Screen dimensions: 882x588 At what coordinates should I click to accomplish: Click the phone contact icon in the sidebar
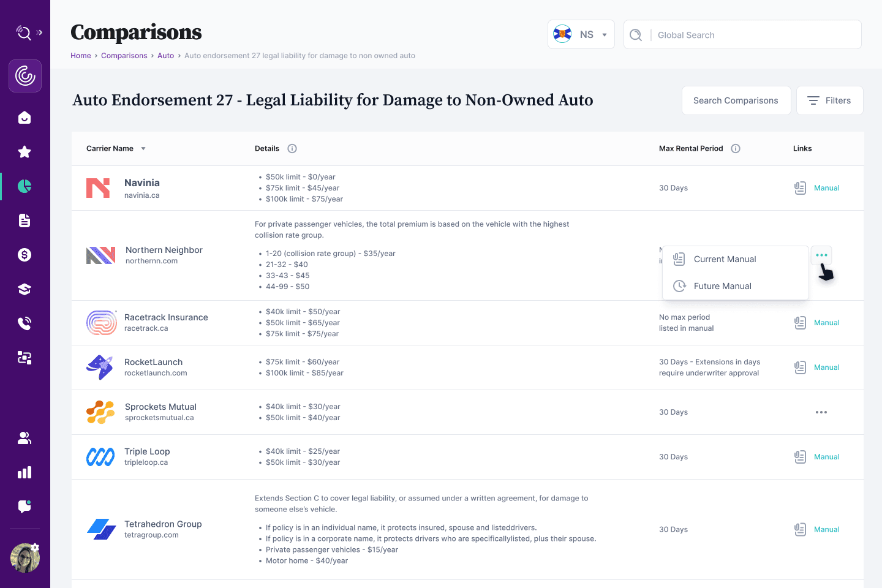click(x=24, y=323)
